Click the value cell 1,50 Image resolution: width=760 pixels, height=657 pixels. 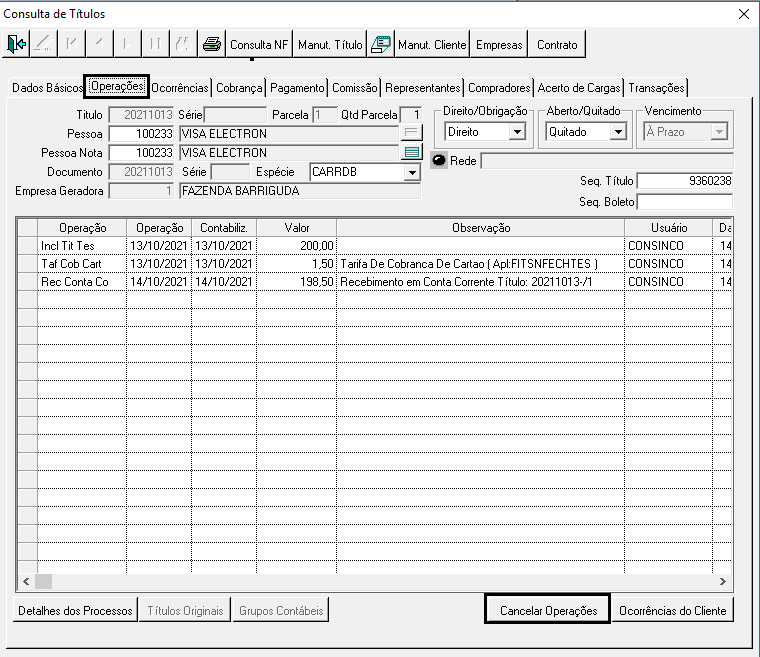(297, 264)
